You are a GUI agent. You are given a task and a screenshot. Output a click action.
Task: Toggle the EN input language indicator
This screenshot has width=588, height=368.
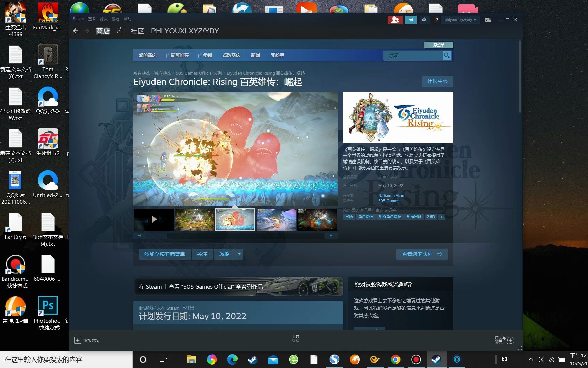click(x=504, y=359)
